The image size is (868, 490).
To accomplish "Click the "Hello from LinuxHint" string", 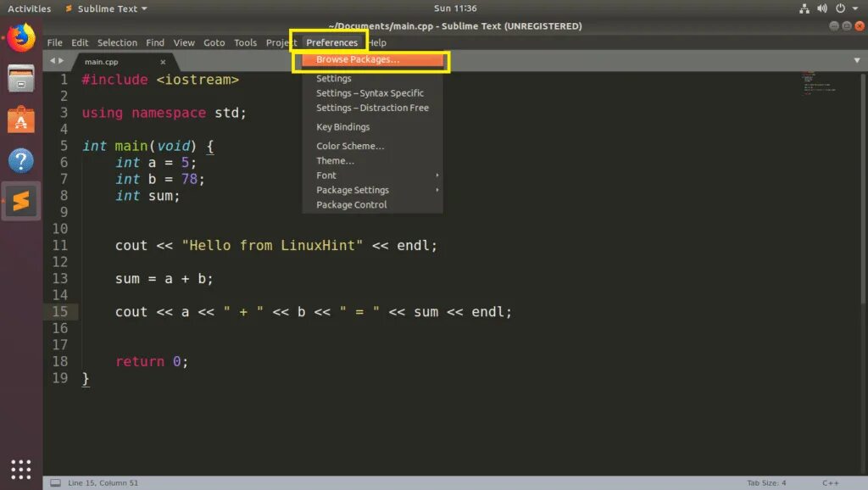I will [272, 245].
